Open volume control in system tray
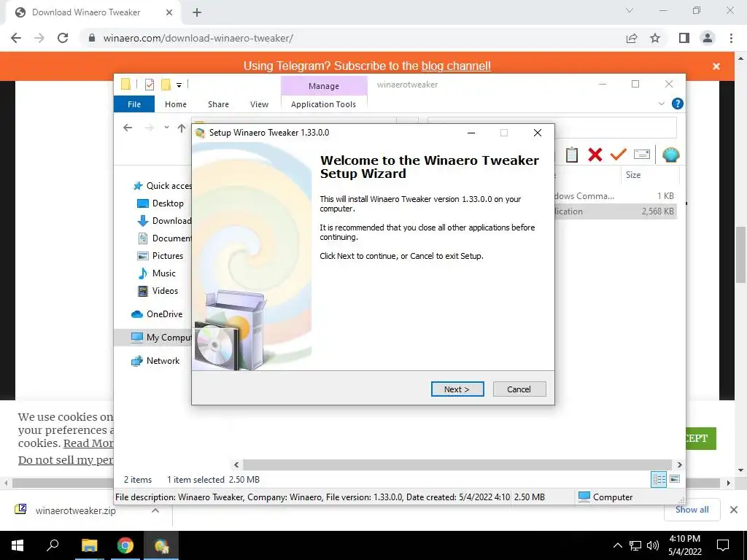The height and width of the screenshot is (560, 747). 653,545
